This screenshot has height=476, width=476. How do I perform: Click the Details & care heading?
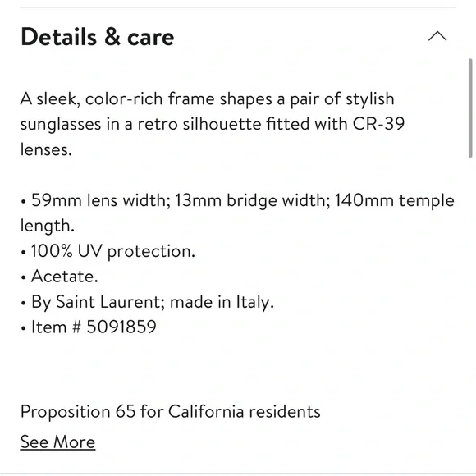pos(98,37)
